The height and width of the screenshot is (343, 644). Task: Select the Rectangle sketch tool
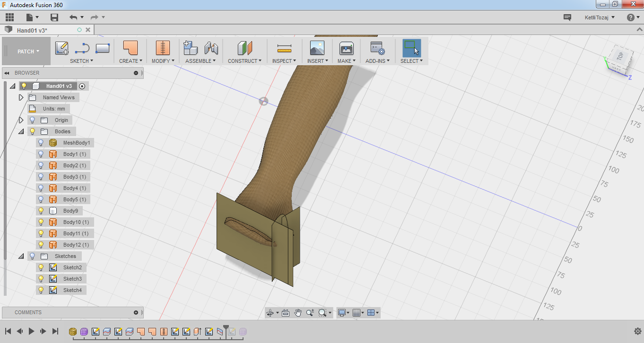point(103,48)
